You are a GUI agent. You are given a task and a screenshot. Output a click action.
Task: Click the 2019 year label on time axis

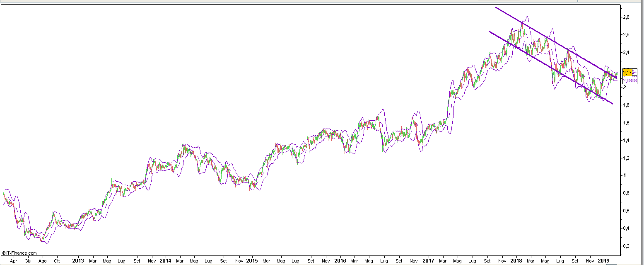[603, 261]
